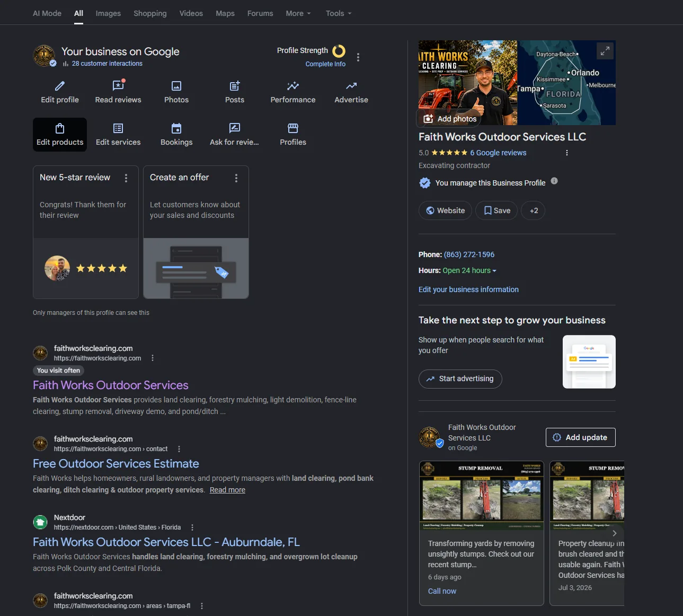Click the Complete Info link
Screen dimensions: 683x616
pyautogui.click(x=325, y=64)
